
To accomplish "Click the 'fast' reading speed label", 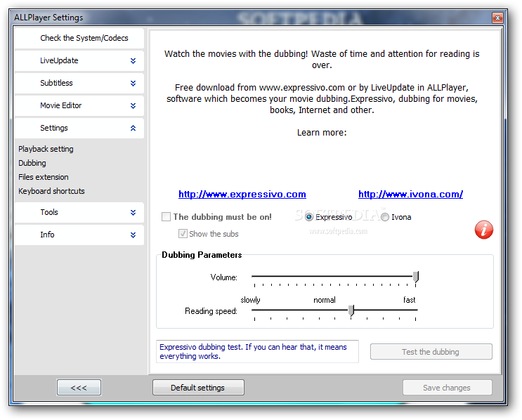I will click(409, 300).
